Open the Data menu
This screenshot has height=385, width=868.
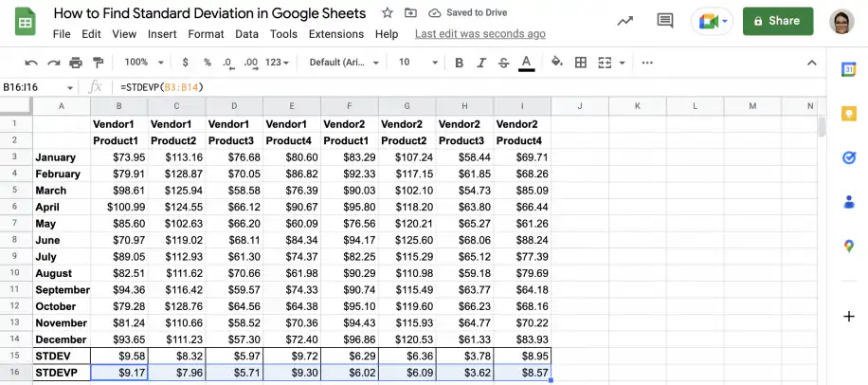tap(247, 34)
